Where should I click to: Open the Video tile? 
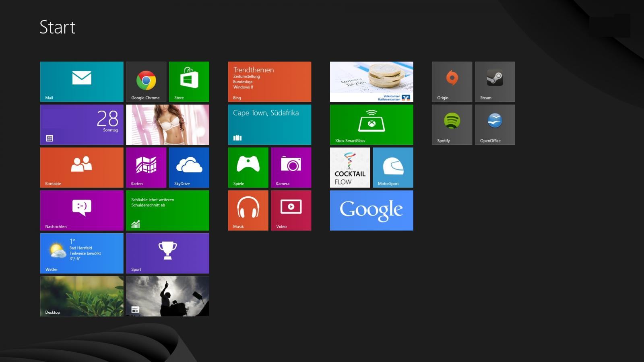291,210
